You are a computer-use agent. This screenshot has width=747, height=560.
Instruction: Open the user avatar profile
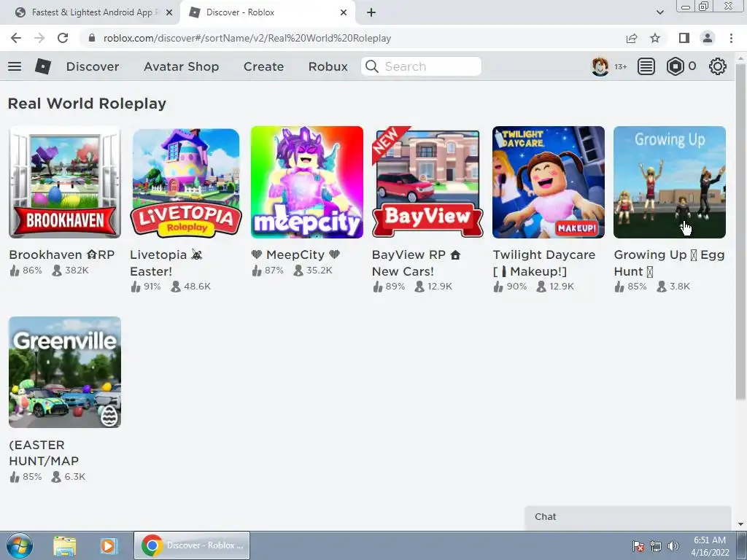point(600,66)
